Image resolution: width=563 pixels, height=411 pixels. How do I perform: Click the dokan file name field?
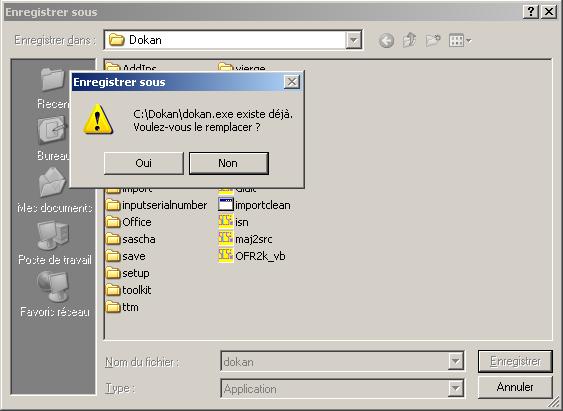pos(341,361)
